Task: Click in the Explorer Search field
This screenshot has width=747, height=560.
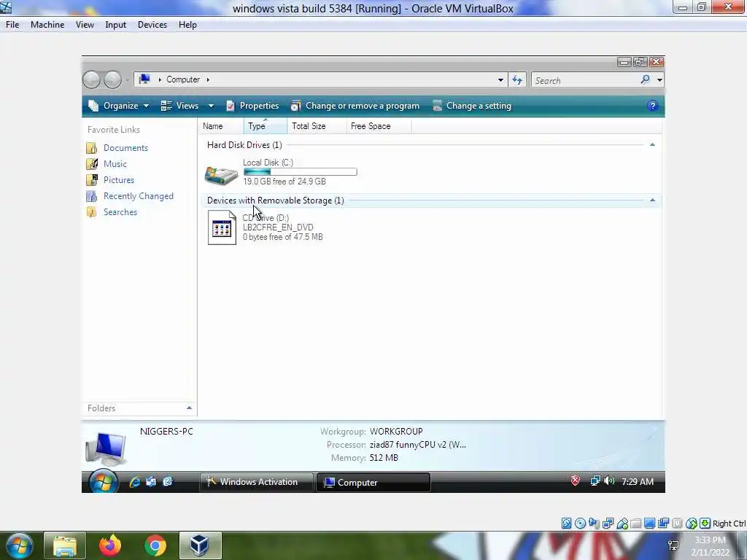Action: click(586, 80)
